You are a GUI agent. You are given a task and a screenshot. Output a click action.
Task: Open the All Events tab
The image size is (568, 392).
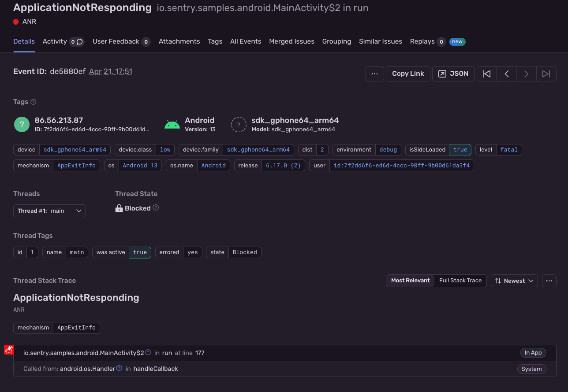click(x=246, y=41)
